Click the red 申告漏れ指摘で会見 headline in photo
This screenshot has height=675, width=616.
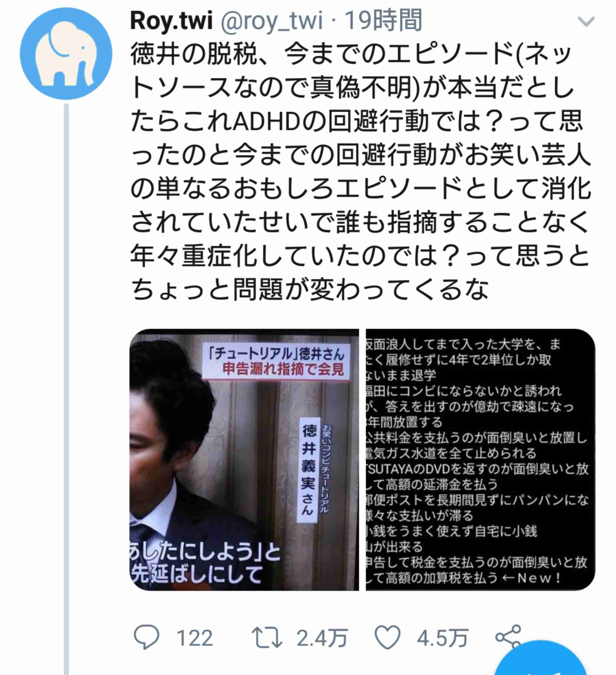coord(283,369)
